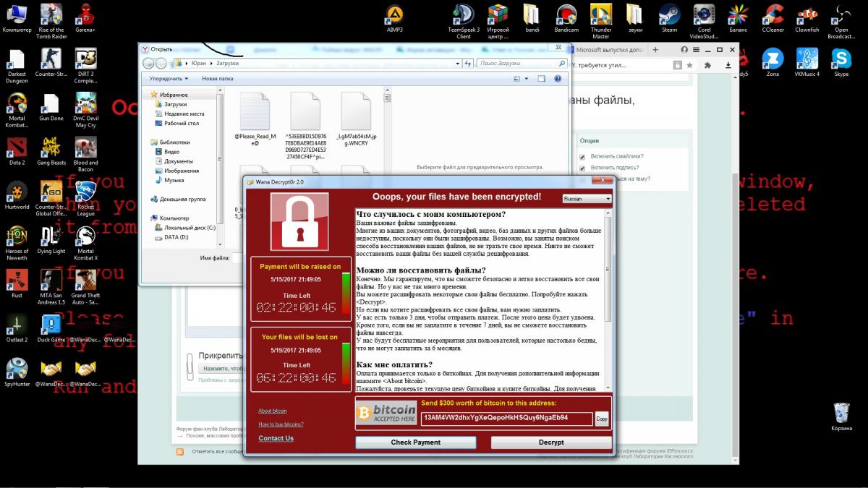Click the Check Payment button
Screen dimensions: 868x488
click(416, 442)
